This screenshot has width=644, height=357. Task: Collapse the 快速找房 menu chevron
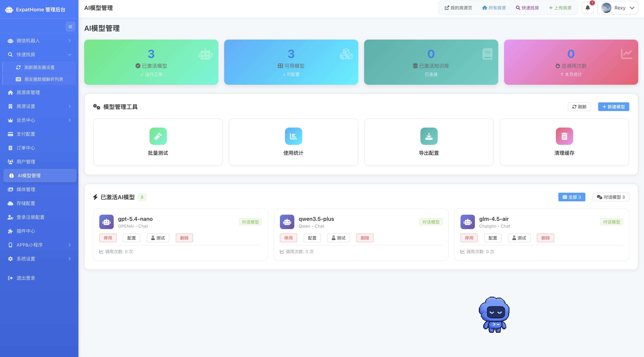point(69,55)
